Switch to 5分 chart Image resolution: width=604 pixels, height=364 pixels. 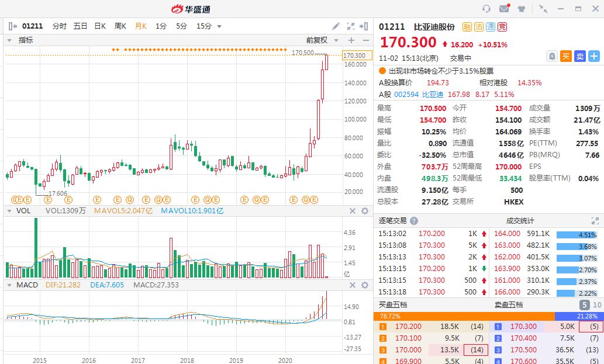181,26
